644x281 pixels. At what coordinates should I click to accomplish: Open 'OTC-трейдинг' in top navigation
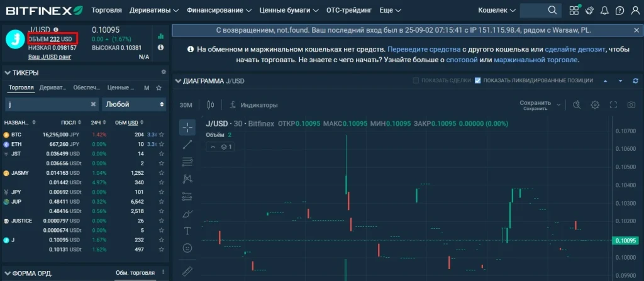[x=349, y=10]
